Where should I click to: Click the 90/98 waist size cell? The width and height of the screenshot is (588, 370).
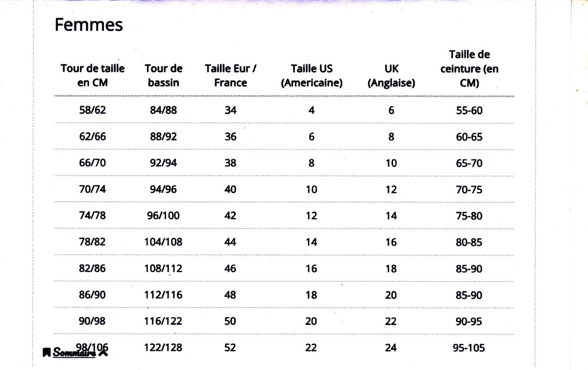point(93,321)
